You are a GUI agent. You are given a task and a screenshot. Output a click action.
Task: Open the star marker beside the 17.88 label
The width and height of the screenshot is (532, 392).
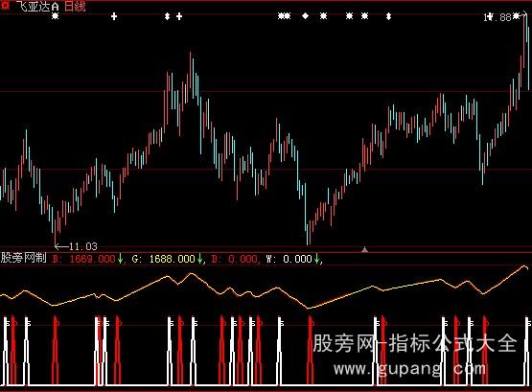(516, 15)
